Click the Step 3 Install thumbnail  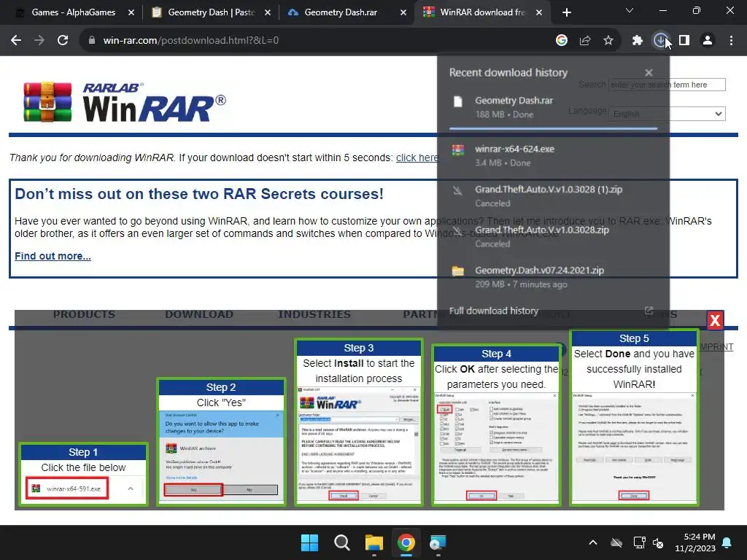tap(359, 422)
